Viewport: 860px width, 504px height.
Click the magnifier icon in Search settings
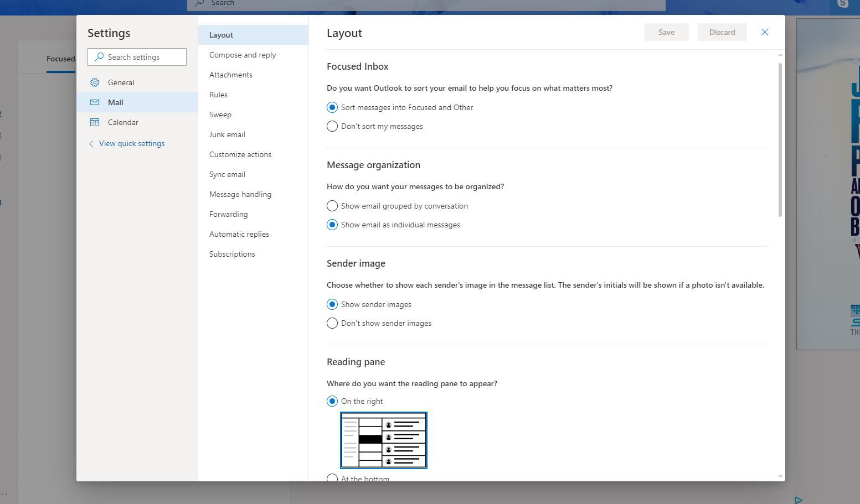(99, 57)
